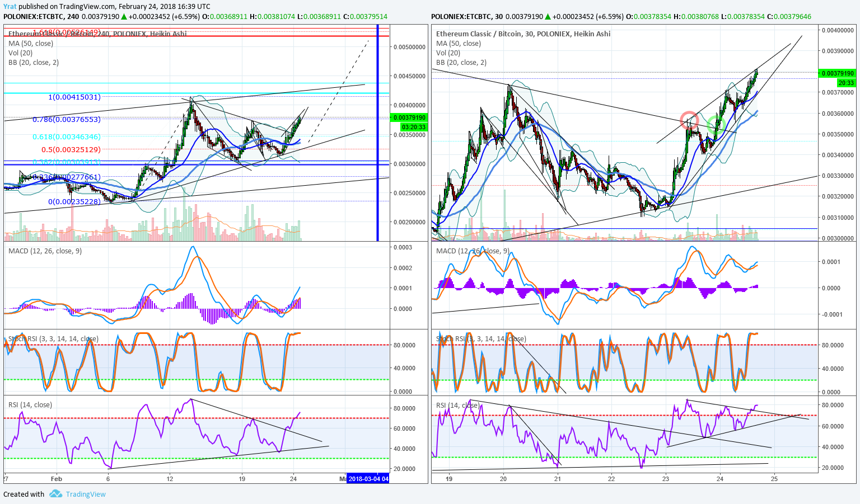Click the 03:20:33 countdown label

[x=414, y=127]
